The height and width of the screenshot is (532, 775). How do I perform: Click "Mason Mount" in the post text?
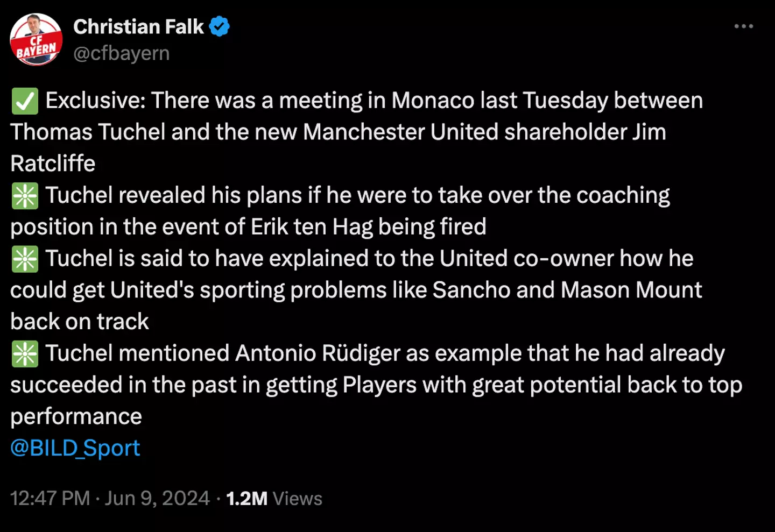tap(631, 290)
